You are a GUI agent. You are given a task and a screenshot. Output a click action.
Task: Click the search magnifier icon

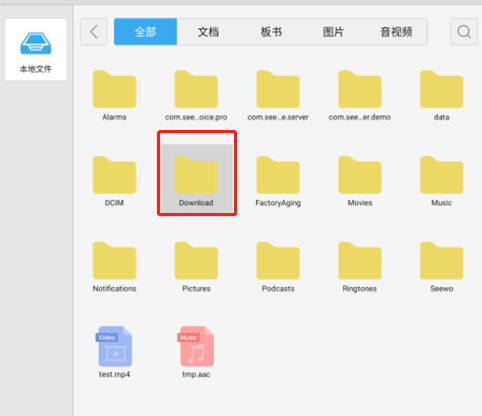[464, 32]
